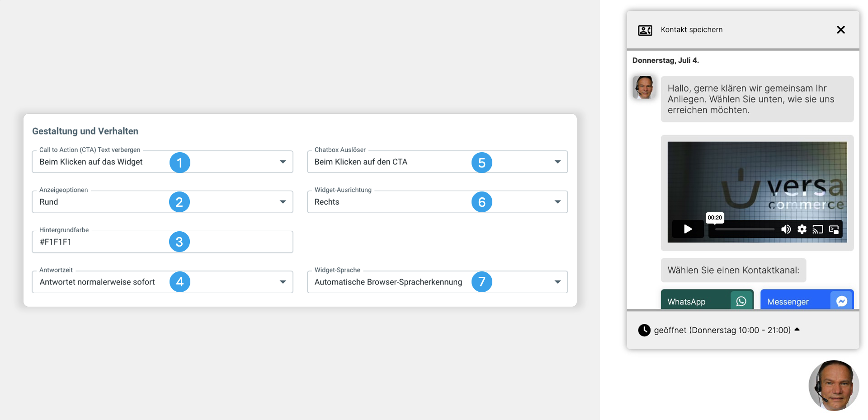Click the greeting message 'Hallo, gerne klären wir...'
Viewport: 868px width, 420px height.
point(757,99)
